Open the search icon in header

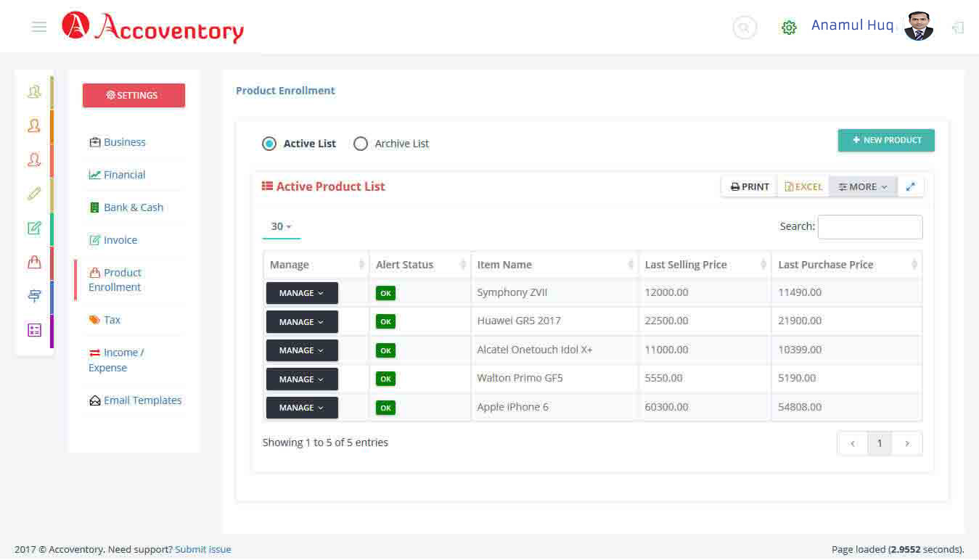tap(745, 28)
